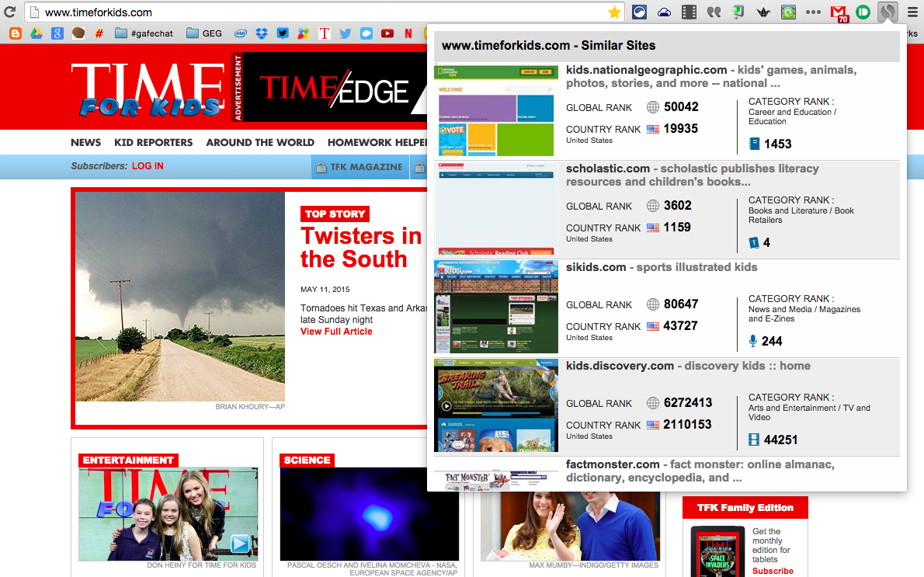The width and height of the screenshot is (924, 577).
Task: Click the origami bird extension icon
Action: (763, 12)
